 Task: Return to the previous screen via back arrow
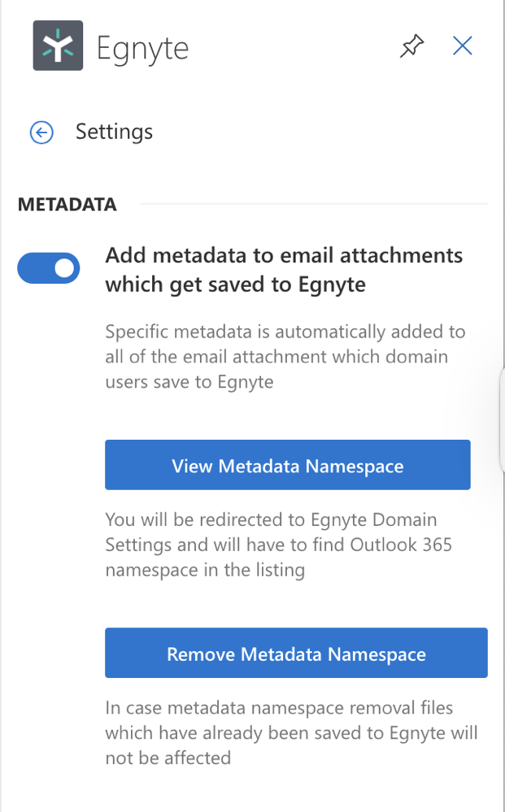[41, 132]
